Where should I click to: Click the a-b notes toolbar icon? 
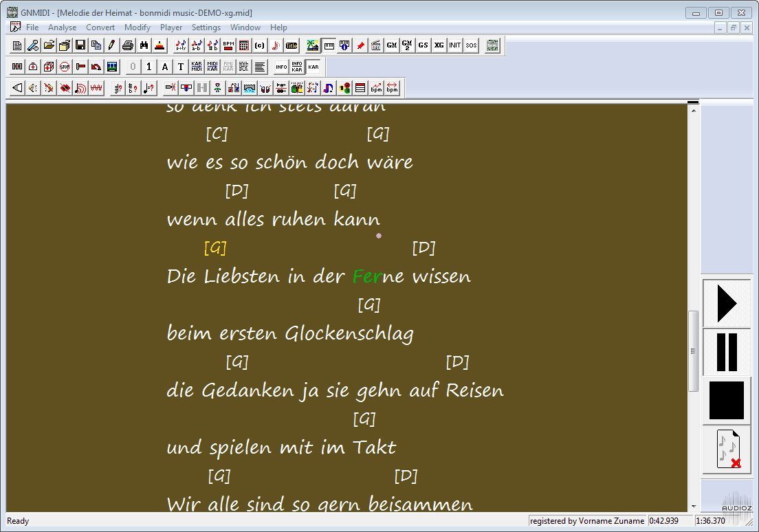(197, 45)
